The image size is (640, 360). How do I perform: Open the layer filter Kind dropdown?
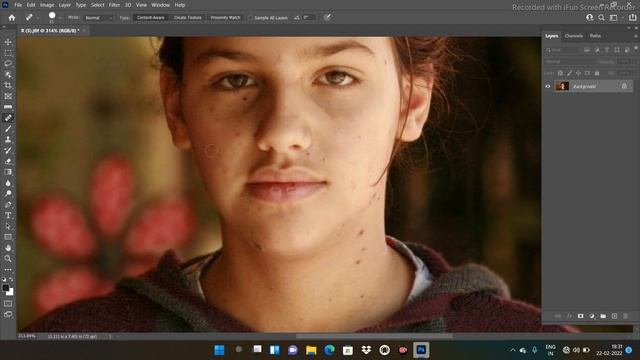563,50
